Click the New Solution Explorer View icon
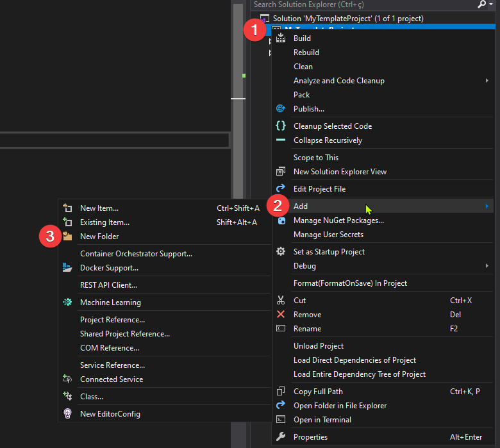 (281, 171)
